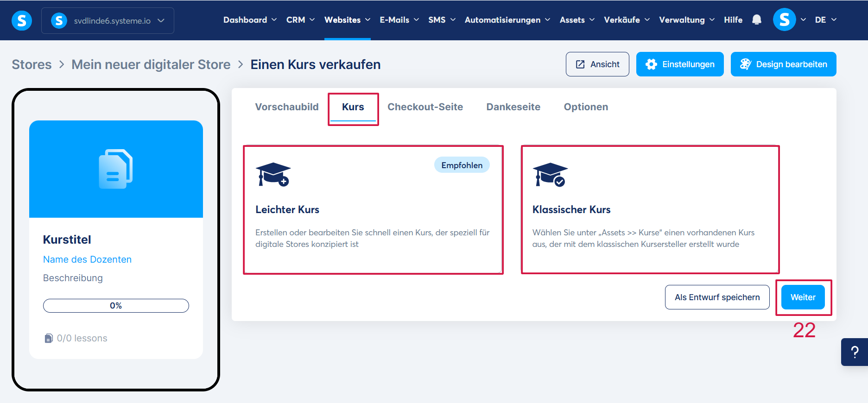This screenshot has height=403, width=868.
Task: Click the Beschreibung text in preview
Action: click(x=73, y=278)
